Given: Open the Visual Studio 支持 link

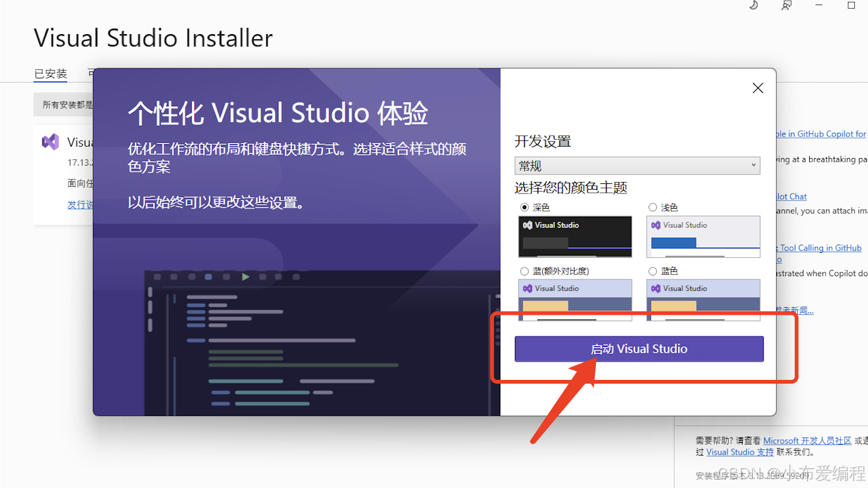Looking at the screenshot, I should [740, 452].
